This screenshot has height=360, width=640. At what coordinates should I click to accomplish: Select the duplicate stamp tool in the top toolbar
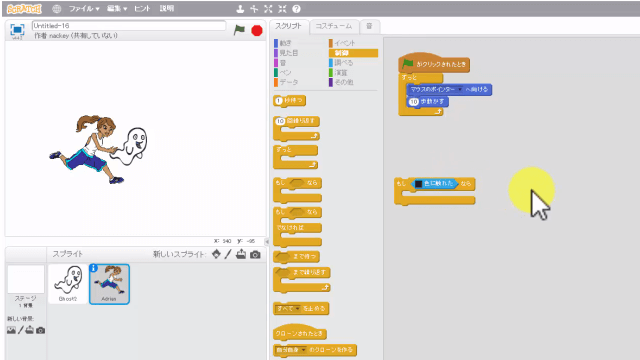coord(240,9)
